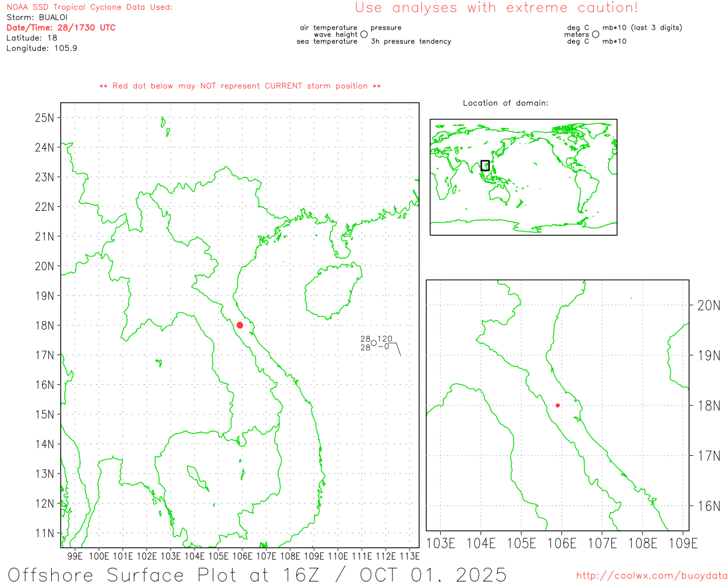Click the station model circle beside 'wave height'

pos(364,35)
